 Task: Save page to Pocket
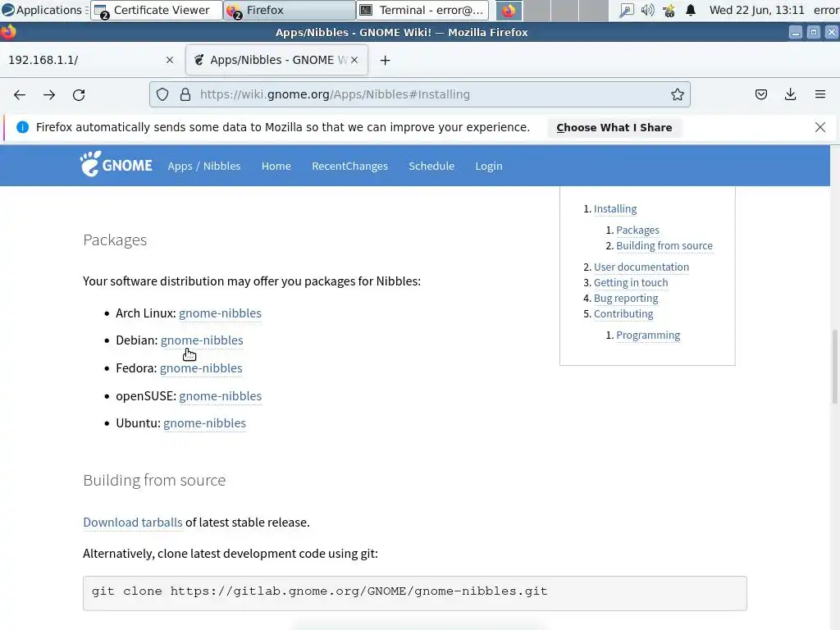click(x=760, y=95)
